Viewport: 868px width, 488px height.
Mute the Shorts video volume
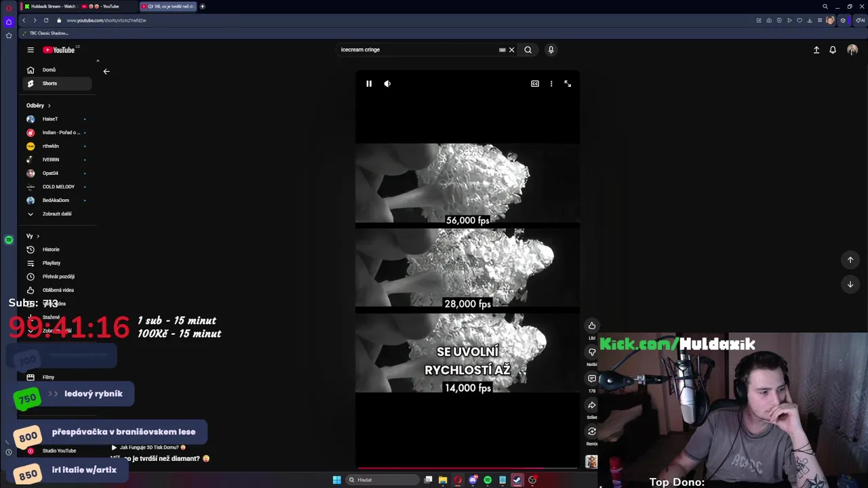point(387,83)
